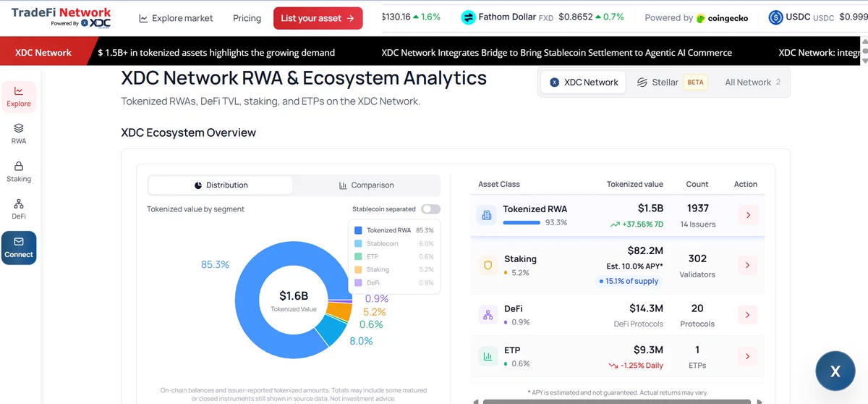Click the Stellar logo icon

642,83
